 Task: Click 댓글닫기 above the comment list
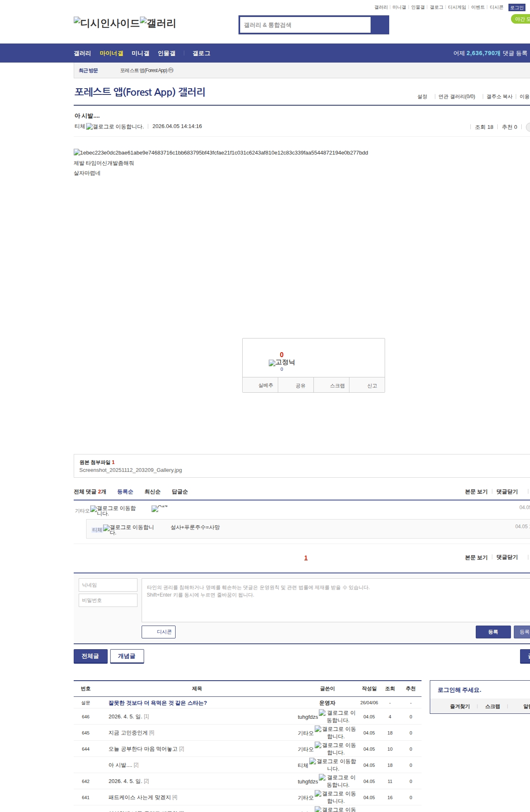tap(507, 492)
